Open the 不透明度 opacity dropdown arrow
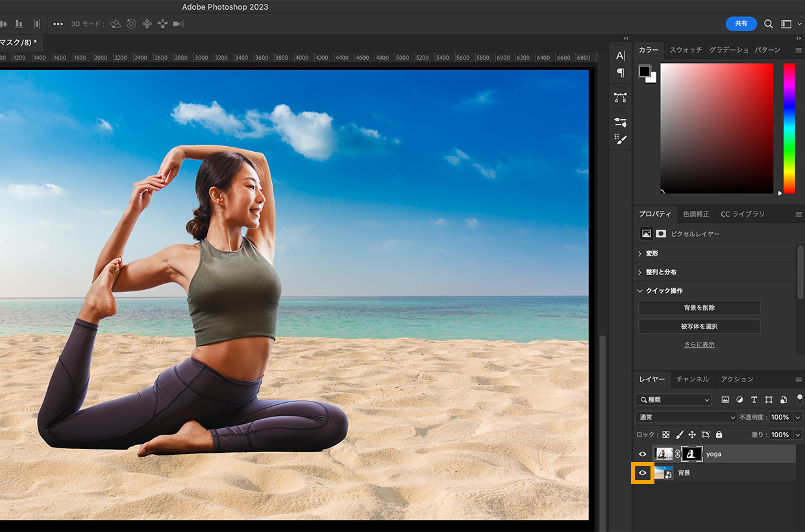The width and height of the screenshot is (805, 532). (x=798, y=417)
